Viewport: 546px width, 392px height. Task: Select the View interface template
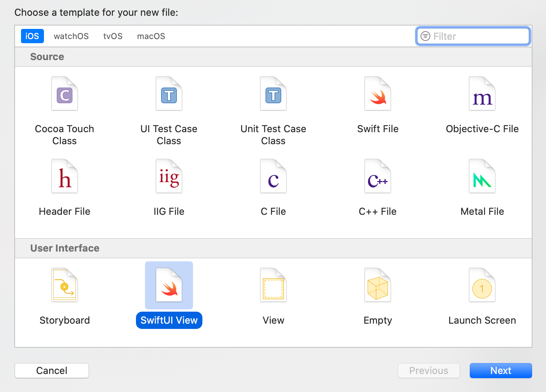pyautogui.click(x=273, y=285)
